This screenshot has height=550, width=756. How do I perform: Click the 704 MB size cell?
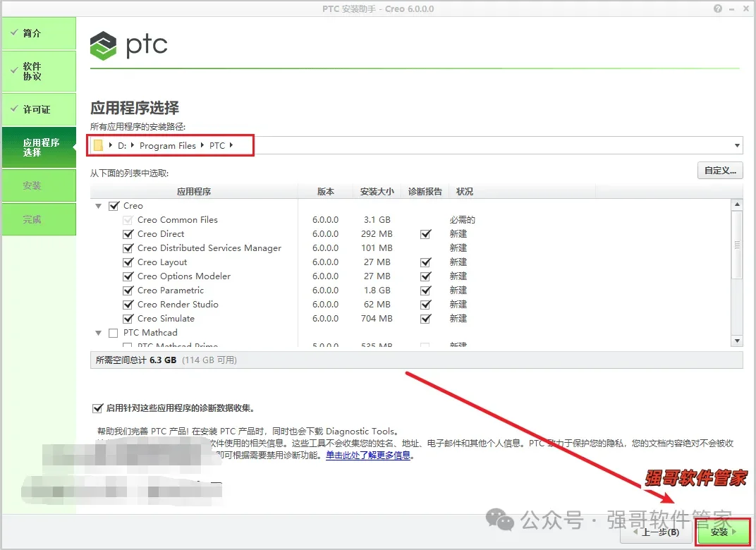point(377,319)
